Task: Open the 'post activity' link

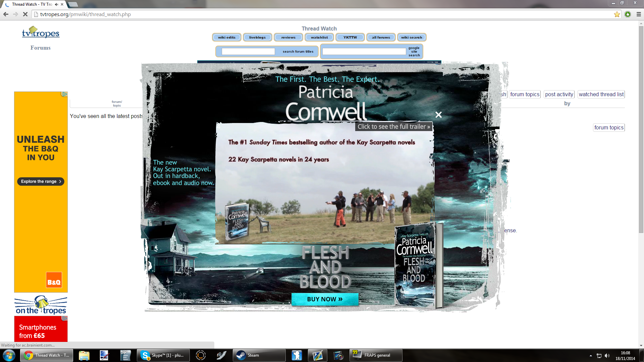Action: tap(559, 95)
